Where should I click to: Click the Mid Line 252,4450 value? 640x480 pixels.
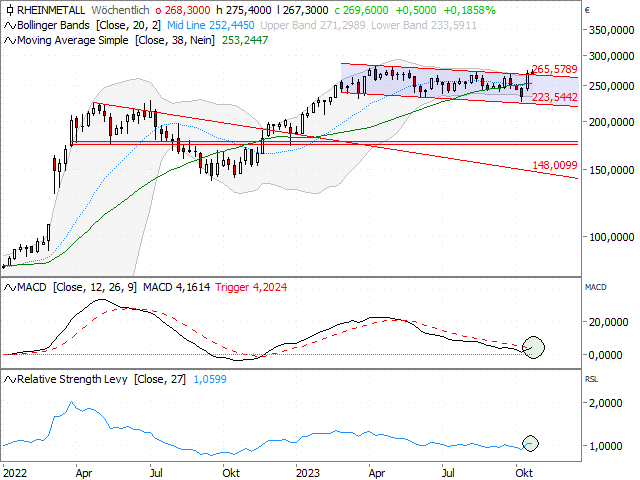click(x=211, y=25)
